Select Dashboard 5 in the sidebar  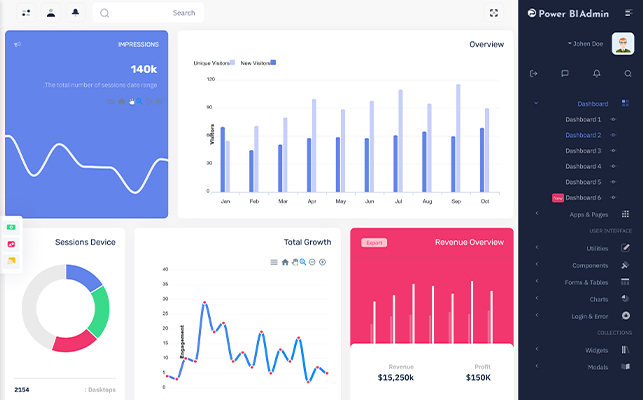(583, 182)
